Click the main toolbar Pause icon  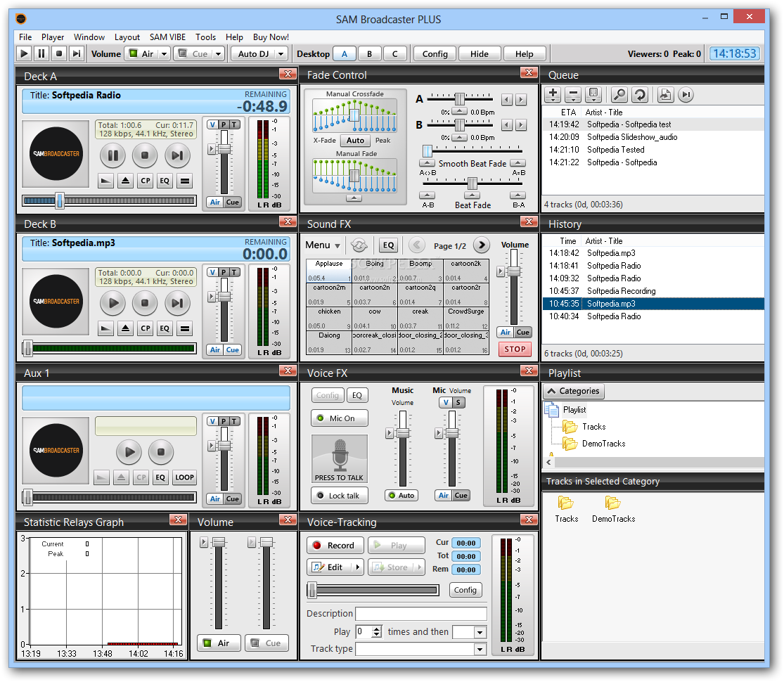41,53
